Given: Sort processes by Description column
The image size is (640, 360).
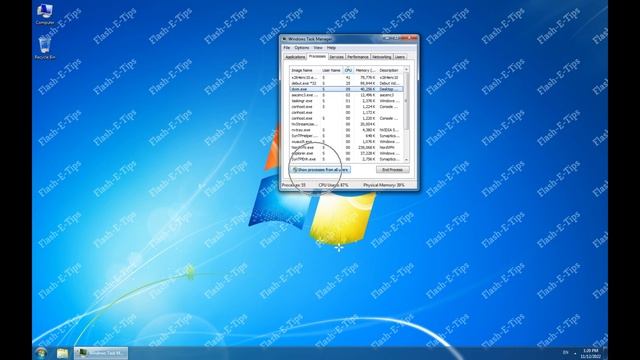Looking at the screenshot, I should (x=390, y=71).
